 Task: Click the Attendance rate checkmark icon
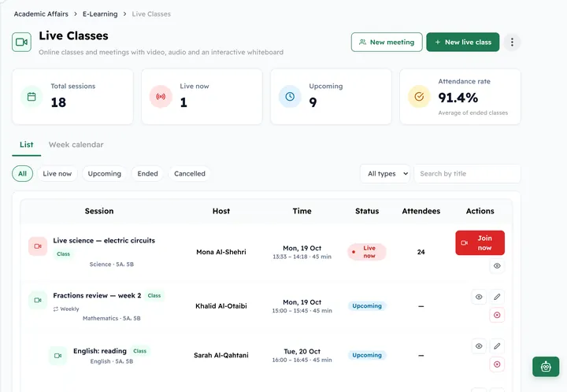point(419,97)
